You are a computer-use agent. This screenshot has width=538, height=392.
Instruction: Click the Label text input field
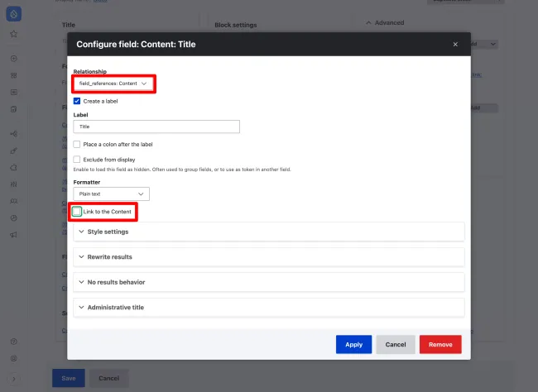click(x=156, y=127)
